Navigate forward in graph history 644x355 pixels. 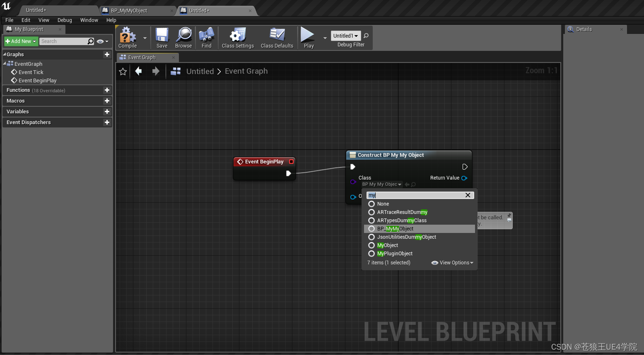[156, 71]
